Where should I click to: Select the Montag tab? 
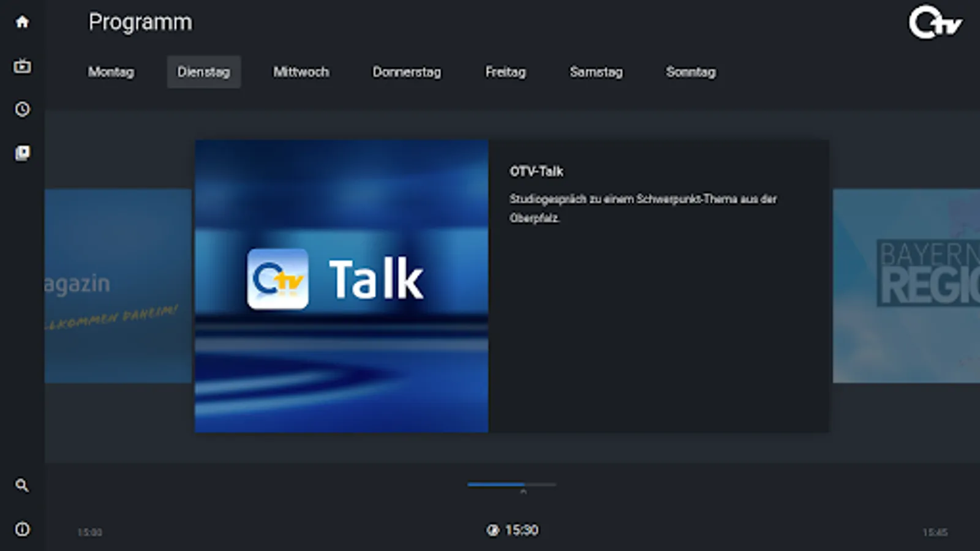click(111, 72)
